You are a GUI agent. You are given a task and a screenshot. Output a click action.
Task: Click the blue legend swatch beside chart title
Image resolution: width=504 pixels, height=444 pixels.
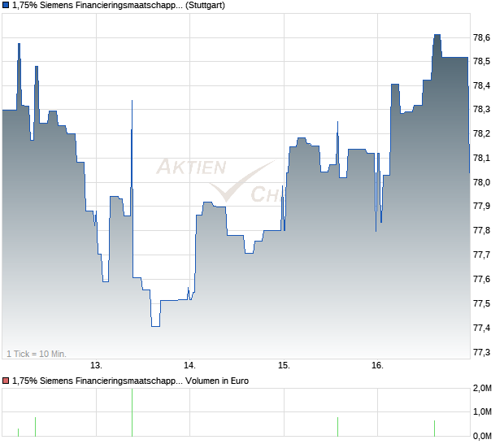(x=5, y=6)
